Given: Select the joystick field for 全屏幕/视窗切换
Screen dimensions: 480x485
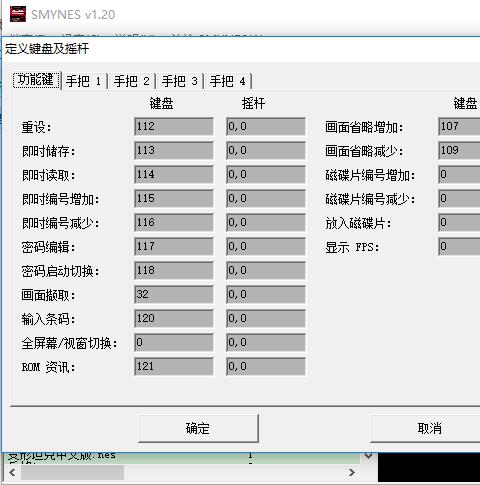Looking at the screenshot, I should point(266,342).
